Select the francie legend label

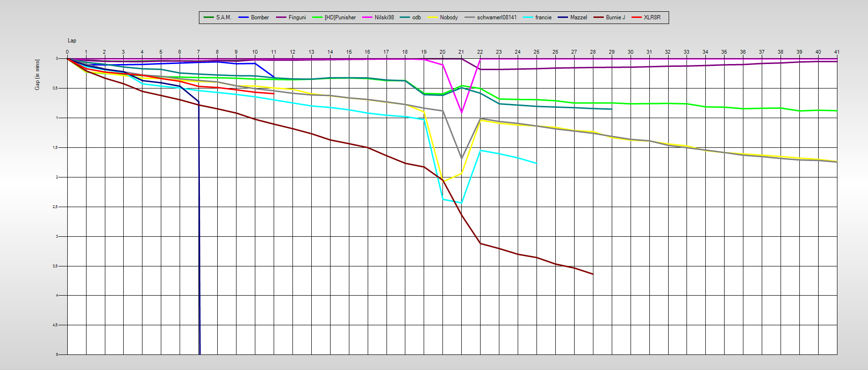click(543, 17)
